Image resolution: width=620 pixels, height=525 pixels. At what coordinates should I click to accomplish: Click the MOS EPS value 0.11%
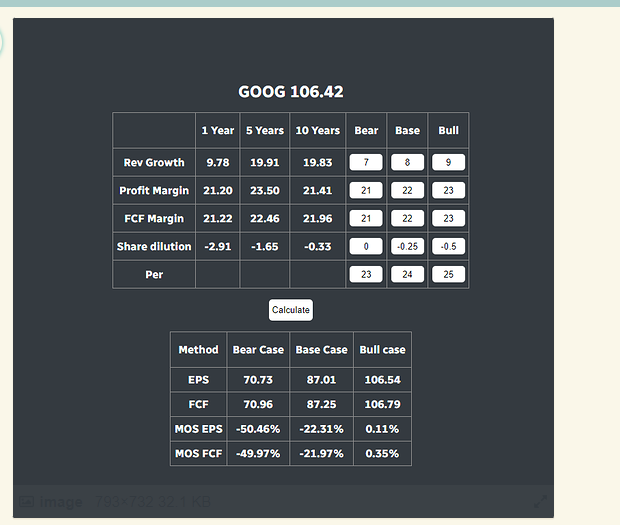[382, 429]
